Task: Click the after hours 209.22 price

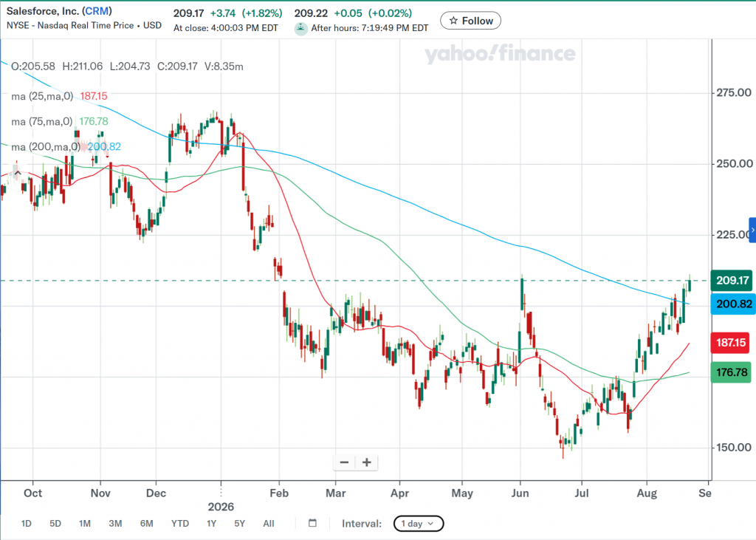Action: coord(311,13)
